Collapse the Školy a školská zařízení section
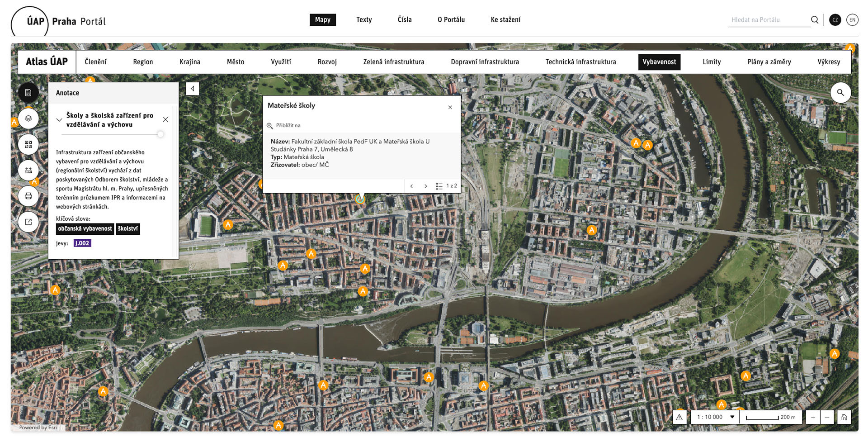 tap(59, 120)
